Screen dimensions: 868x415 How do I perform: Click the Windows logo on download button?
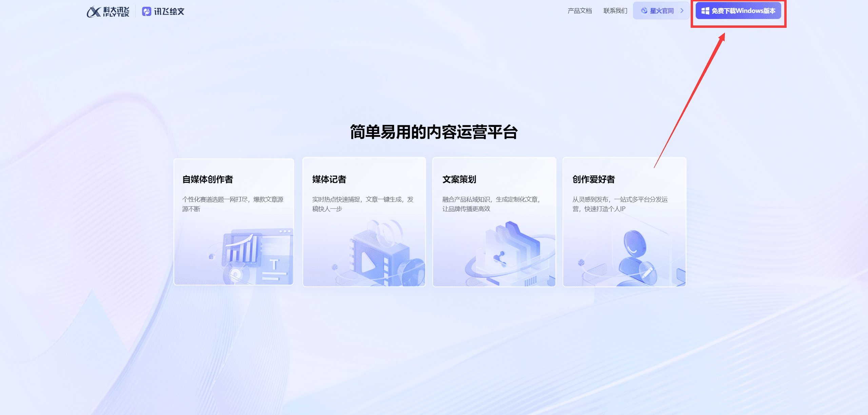(705, 11)
